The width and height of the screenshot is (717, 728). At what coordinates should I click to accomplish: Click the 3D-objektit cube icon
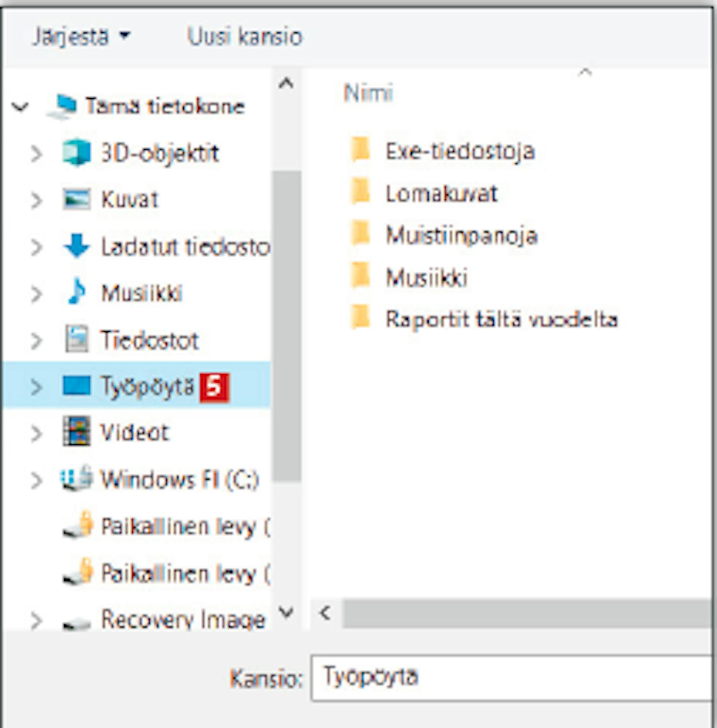click(76, 153)
